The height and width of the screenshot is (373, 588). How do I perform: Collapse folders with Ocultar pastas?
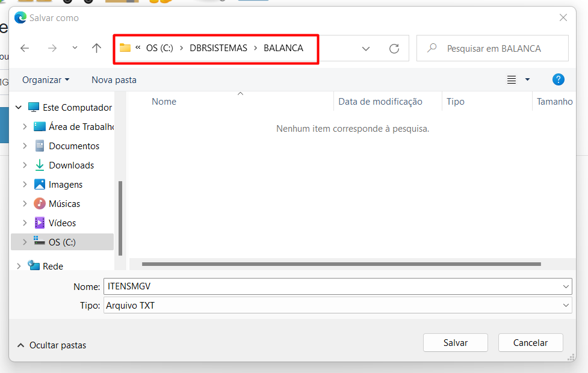coord(51,345)
